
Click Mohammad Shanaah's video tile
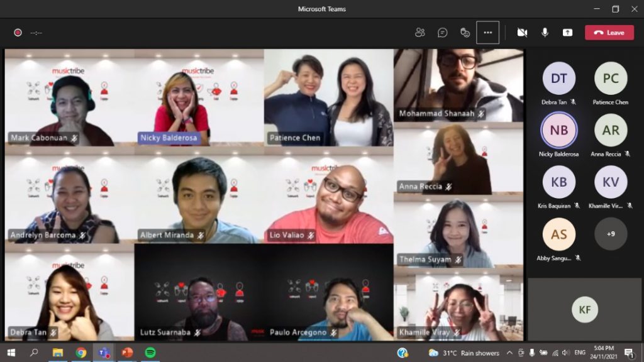point(458,85)
